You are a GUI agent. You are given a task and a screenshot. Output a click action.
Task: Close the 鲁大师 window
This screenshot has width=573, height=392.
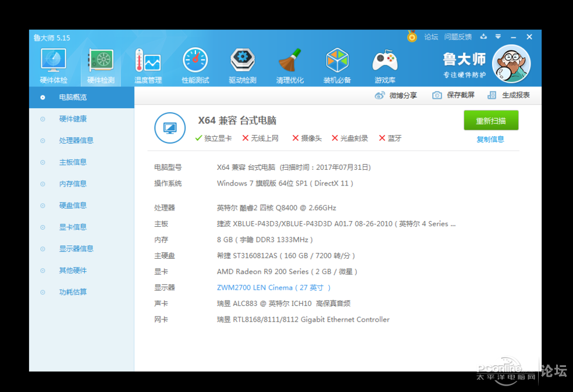click(x=529, y=37)
